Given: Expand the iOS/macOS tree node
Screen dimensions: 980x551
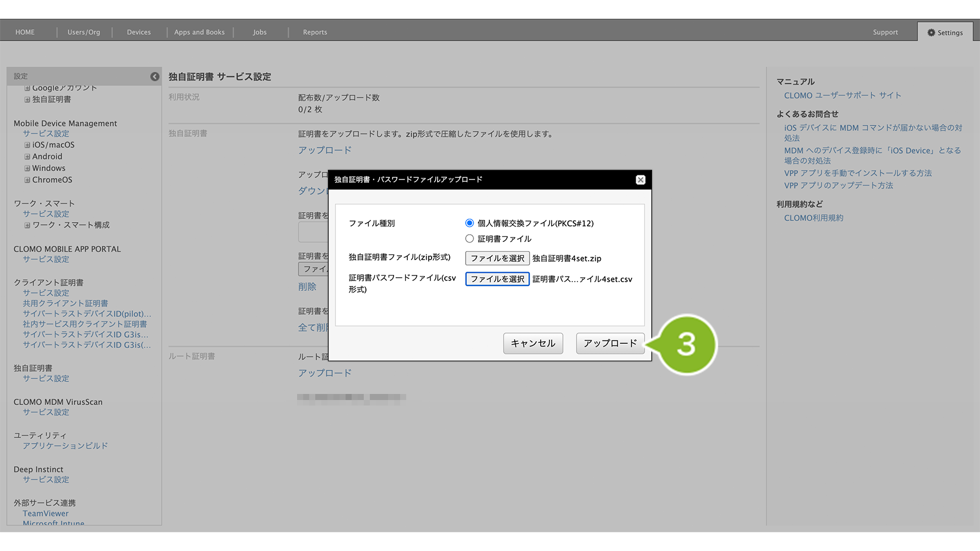Looking at the screenshot, I should (x=27, y=145).
